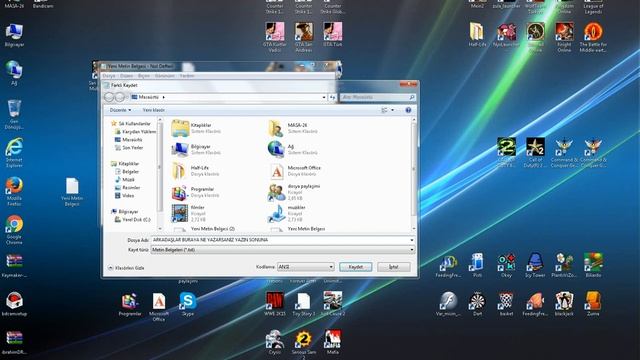640x360 pixels.
Task: Open the Düzenle dropdown in save dialog
Action: (120, 110)
